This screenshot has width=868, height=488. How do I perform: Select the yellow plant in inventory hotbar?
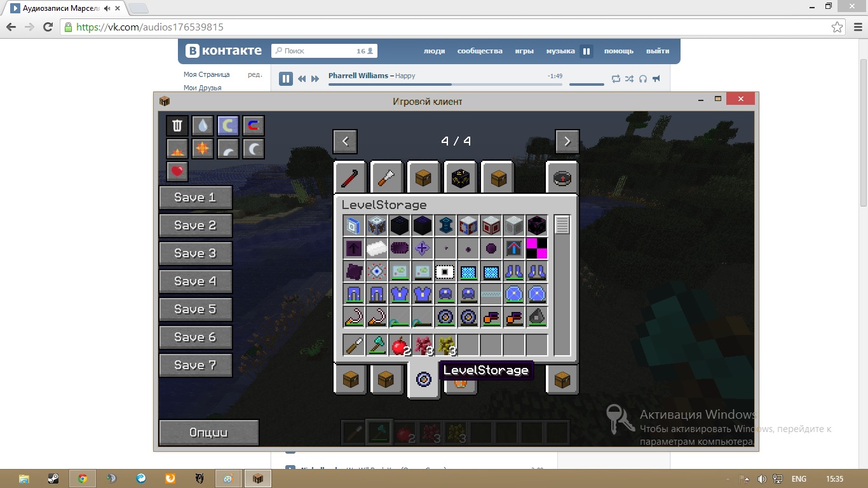point(445,345)
